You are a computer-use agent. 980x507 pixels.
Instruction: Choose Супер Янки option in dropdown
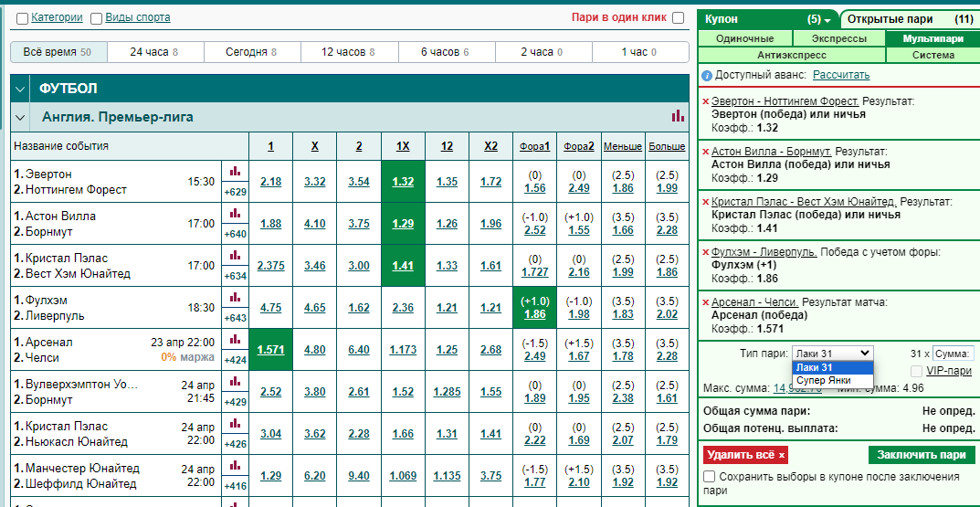coord(833,380)
